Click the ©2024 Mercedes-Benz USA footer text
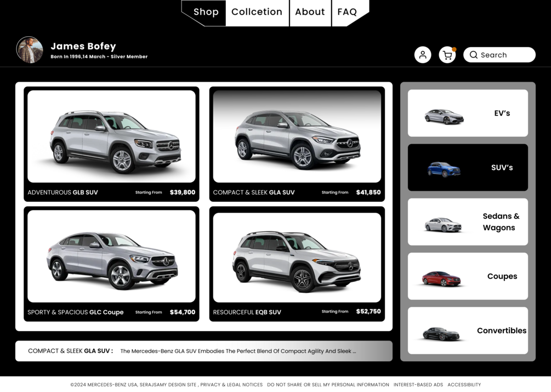The image size is (551, 392). 104,385
